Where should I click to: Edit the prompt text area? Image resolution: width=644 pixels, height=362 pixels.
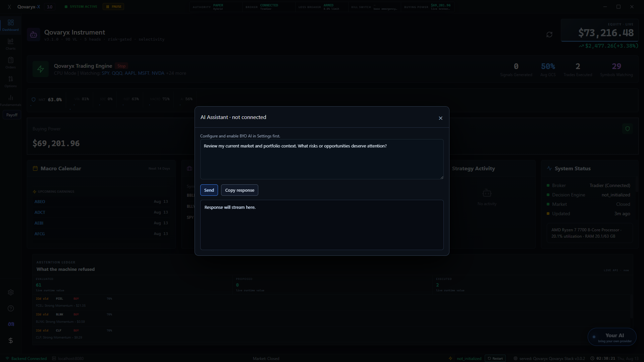[x=322, y=159]
